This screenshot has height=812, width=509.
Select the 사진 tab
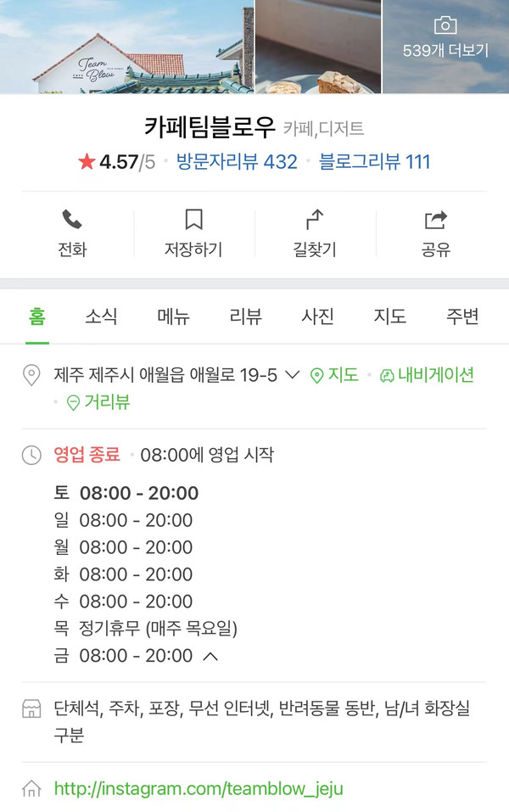317,317
